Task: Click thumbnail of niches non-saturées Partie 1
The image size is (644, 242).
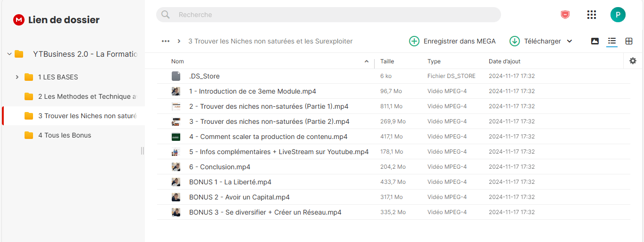Action: click(x=176, y=106)
